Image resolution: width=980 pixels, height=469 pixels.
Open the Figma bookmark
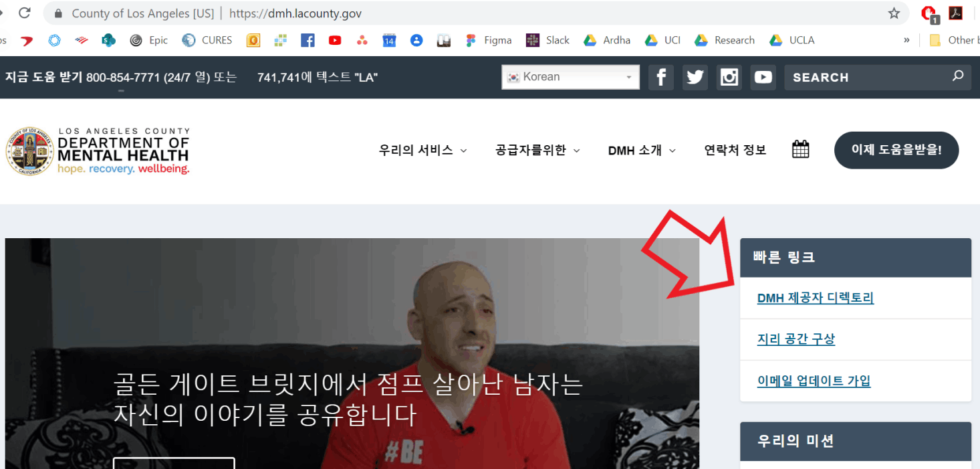[489, 40]
